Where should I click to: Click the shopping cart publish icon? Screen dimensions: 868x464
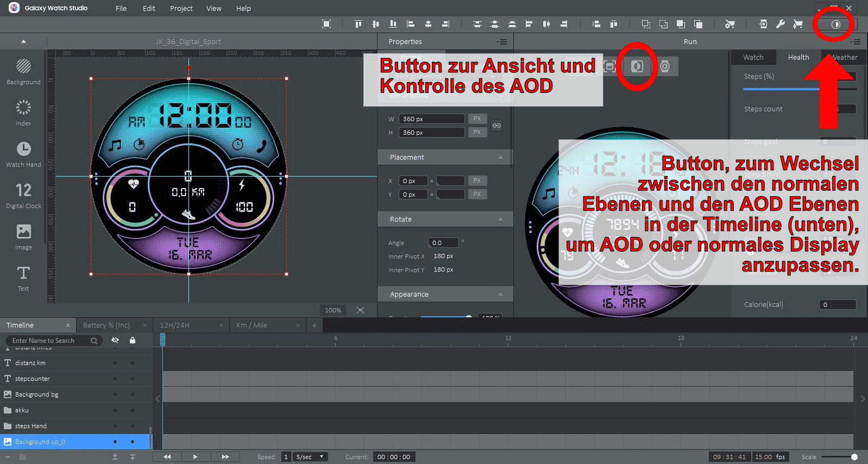pyautogui.click(x=798, y=24)
